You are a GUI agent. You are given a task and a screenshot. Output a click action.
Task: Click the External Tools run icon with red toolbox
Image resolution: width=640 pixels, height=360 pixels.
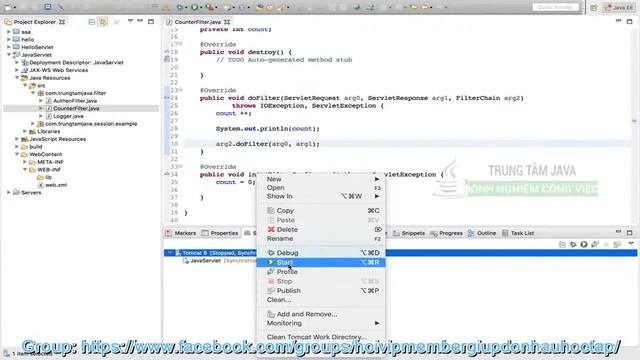pos(209,7)
